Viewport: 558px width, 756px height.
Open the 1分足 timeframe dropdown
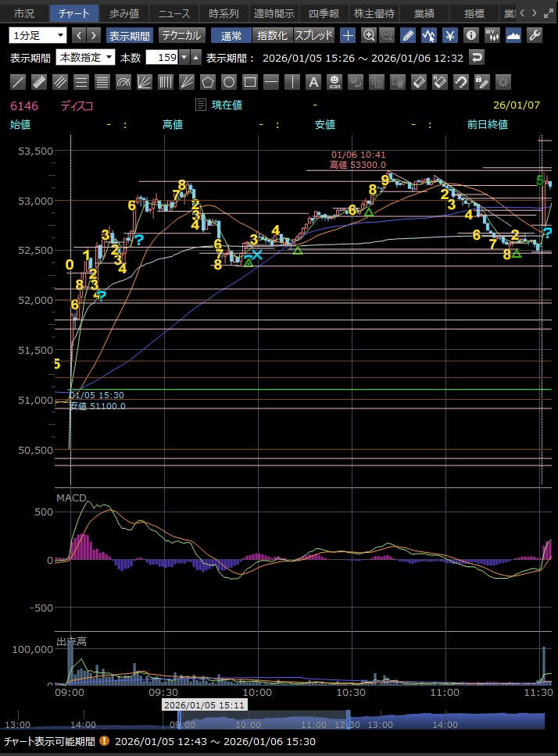coord(38,35)
